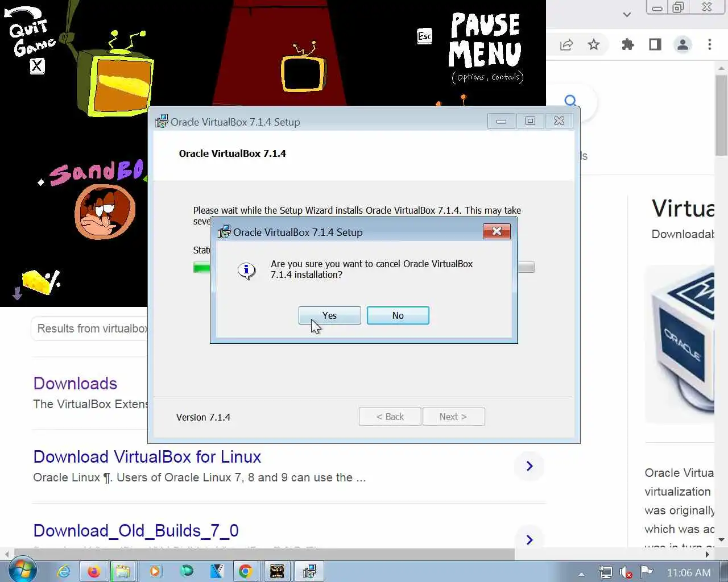Click the down arrow icon beside the cheese

pos(17,293)
